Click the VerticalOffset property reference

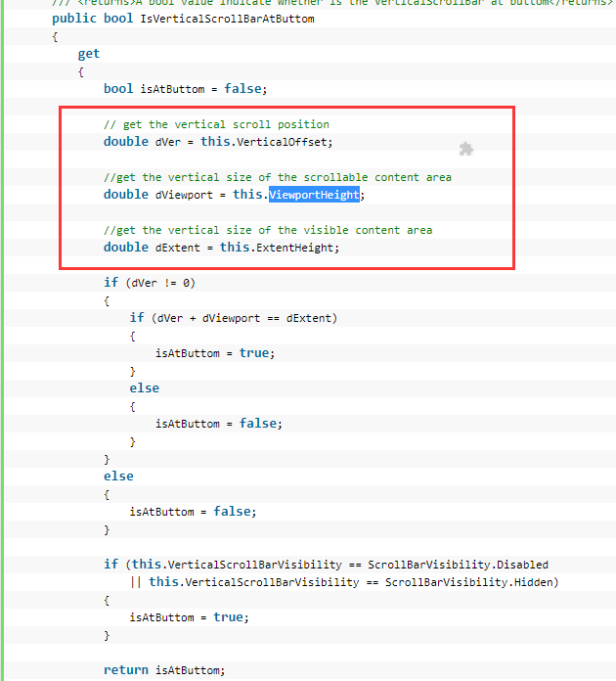tap(282, 142)
